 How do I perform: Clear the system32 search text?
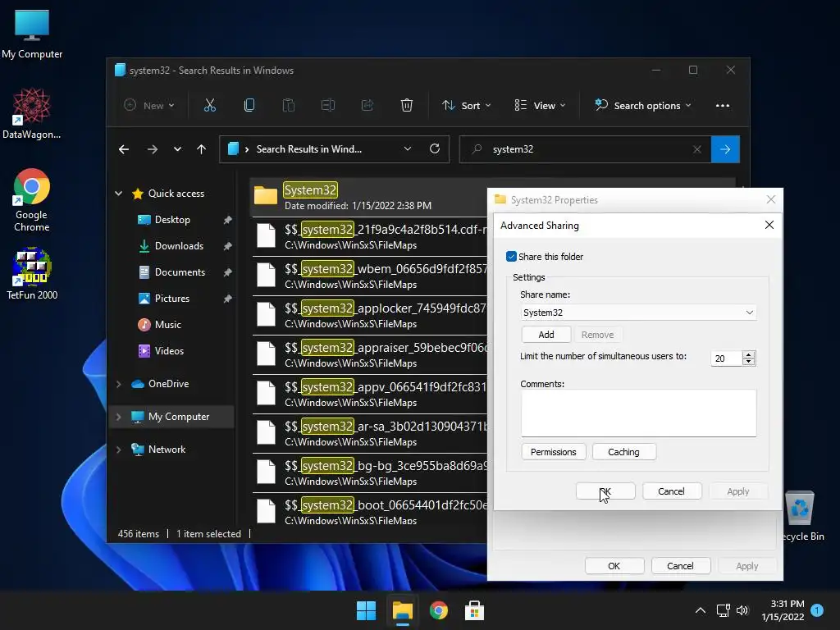(x=697, y=149)
